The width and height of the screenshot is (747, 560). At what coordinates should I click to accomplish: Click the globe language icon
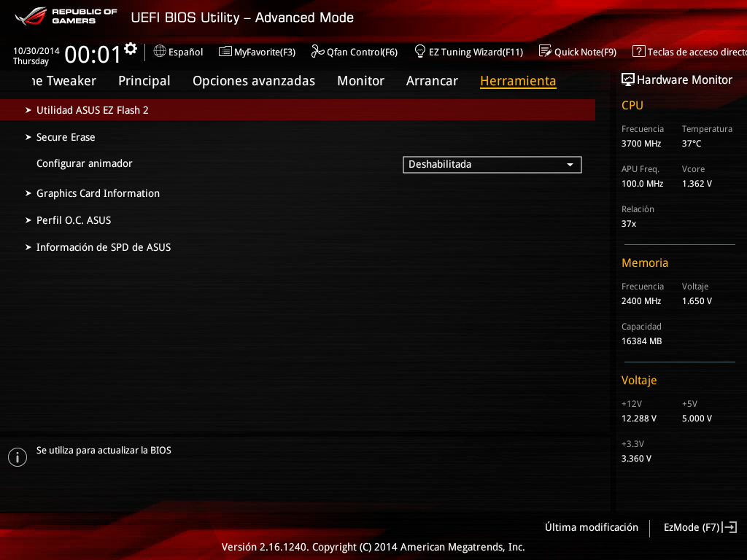tap(160, 52)
